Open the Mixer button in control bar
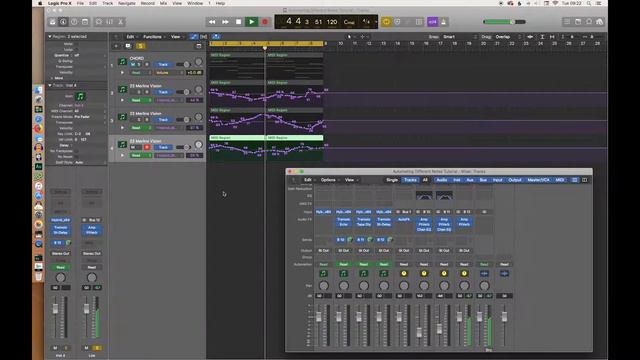The width and height of the screenshot is (640, 360). coord(110,22)
